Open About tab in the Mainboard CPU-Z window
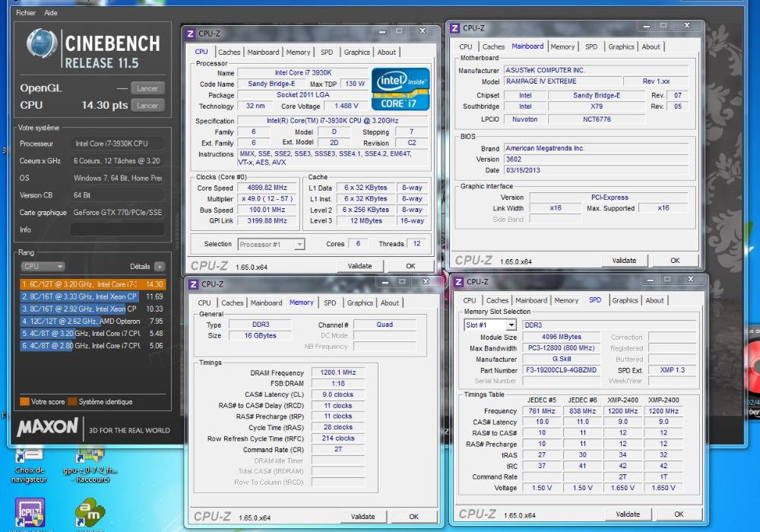Image resolution: width=760 pixels, height=532 pixels. 651,46
